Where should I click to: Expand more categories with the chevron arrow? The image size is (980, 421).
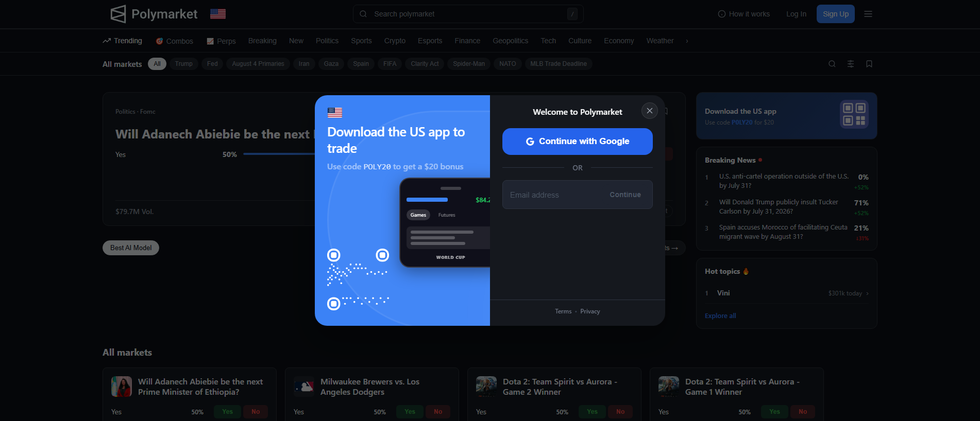[x=687, y=41]
